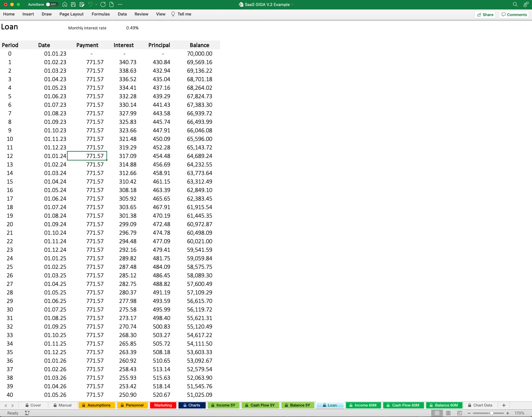Add a new sheet with the plus button
Screen dimensions: 532x417
click(504, 405)
